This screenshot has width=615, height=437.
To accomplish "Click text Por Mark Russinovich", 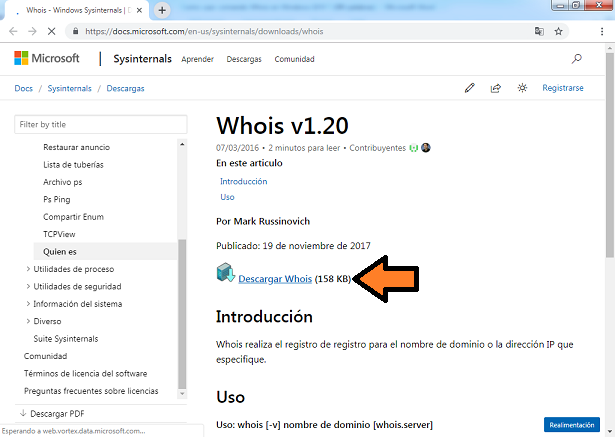I will 263,221.
